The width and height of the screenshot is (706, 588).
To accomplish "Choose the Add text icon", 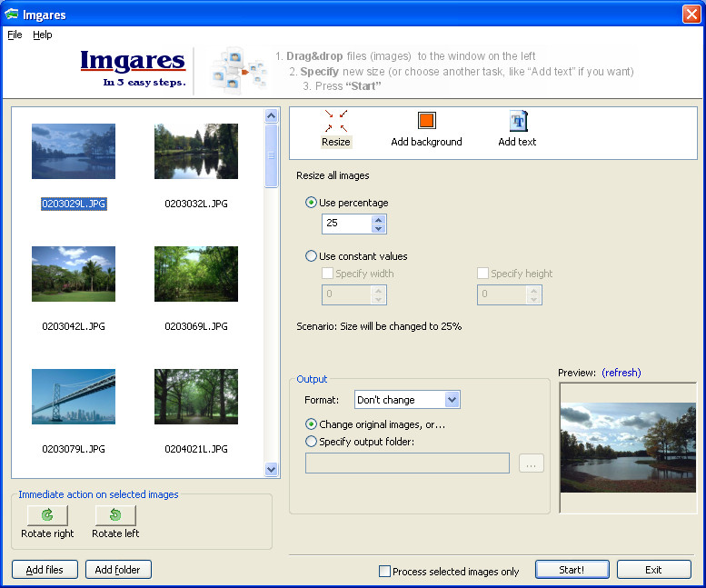I will pos(518,121).
